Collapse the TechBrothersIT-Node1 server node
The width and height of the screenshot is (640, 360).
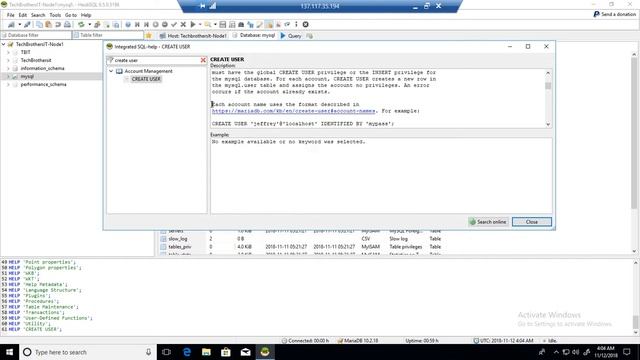click(4, 44)
